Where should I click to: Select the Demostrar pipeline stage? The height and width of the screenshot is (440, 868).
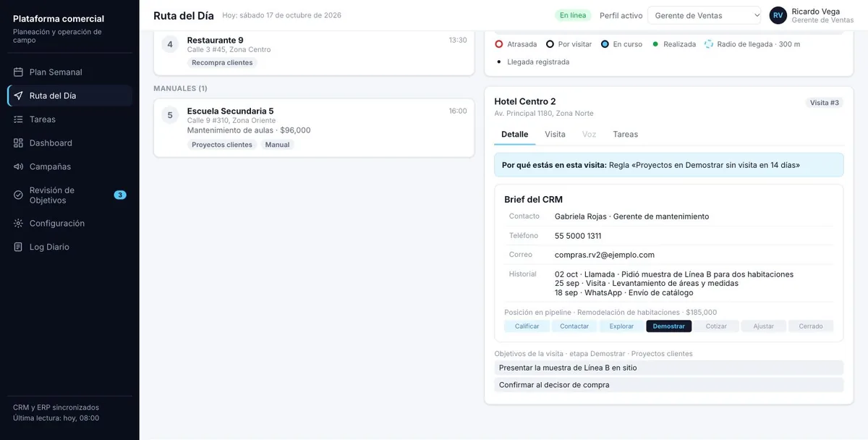click(669, 326)
